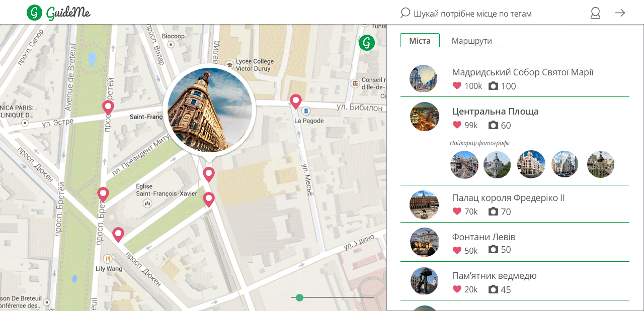The width and height of the screenshot is (644, 311).
Task: Click the green G marker on map
Action: coord(367,43)
